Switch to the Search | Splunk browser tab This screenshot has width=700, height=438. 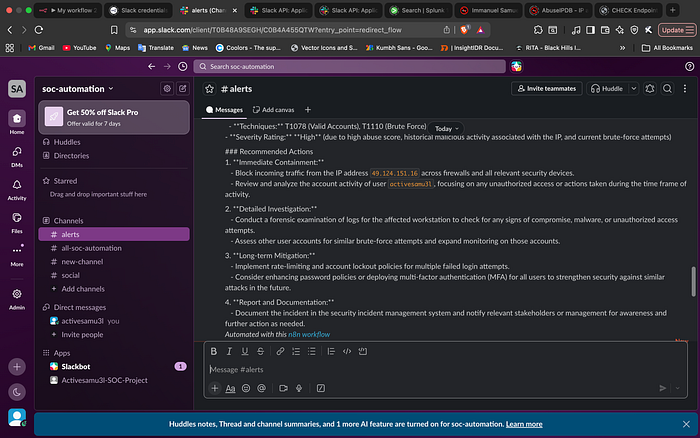pos(418,10)
